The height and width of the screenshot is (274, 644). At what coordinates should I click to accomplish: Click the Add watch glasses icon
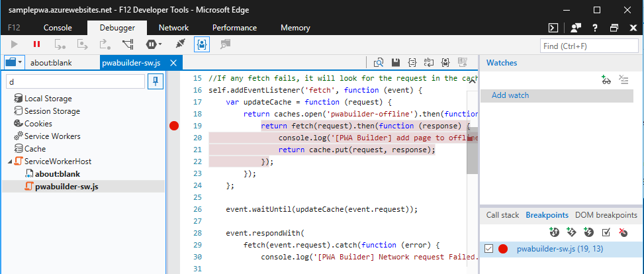[606, 80]
